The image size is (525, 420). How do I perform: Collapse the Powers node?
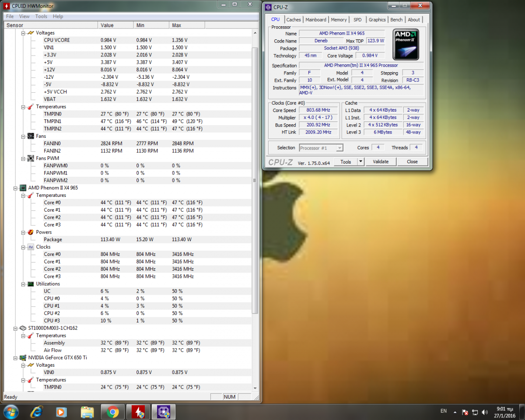pos(23,232)
